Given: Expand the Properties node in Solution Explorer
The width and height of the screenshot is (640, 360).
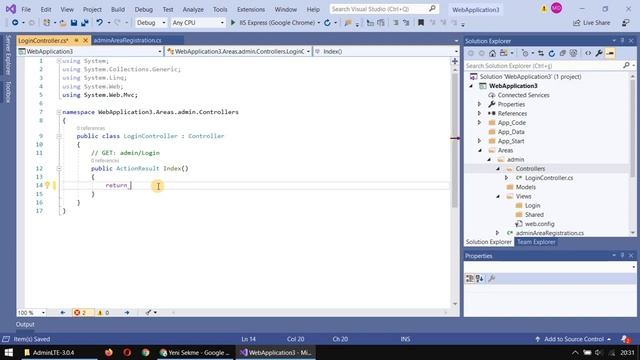Looking at the screenshot, I should tap(480, 104).
